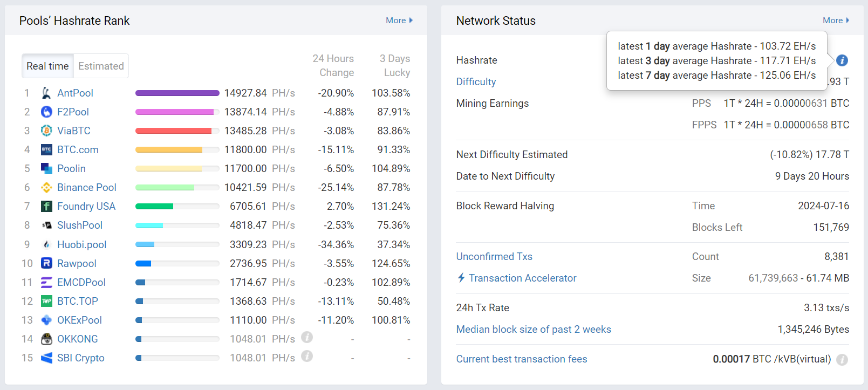Viewport: 868px width, 390px height.
Task: Click Blocks Left value 151,769
Action: click(x=831, y=227)
